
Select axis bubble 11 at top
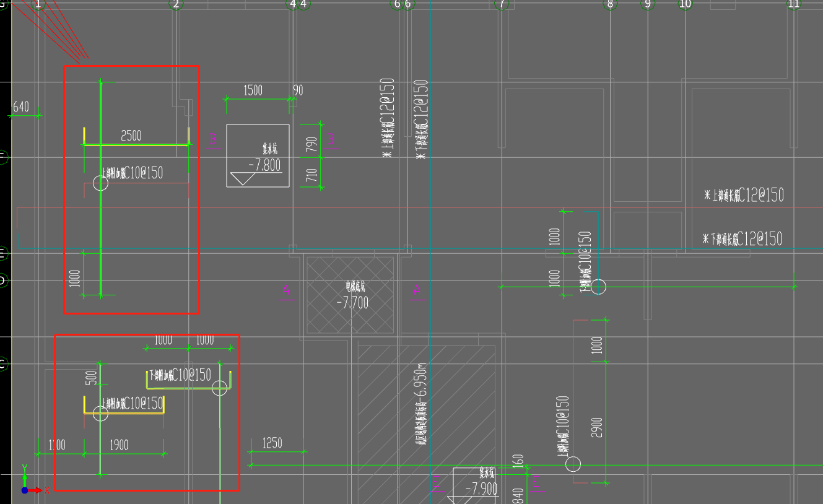click(794, 4)
